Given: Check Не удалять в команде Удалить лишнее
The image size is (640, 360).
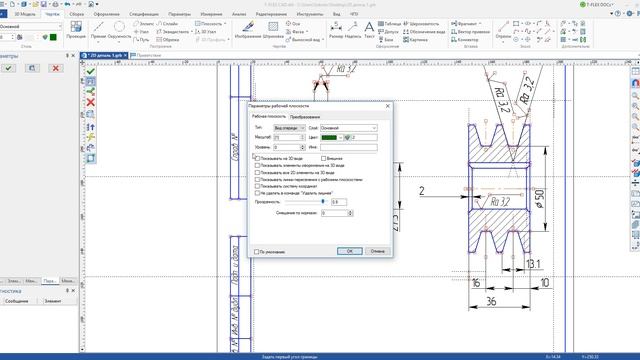Looking at the screenshot, I should click(x=258, y=193).
